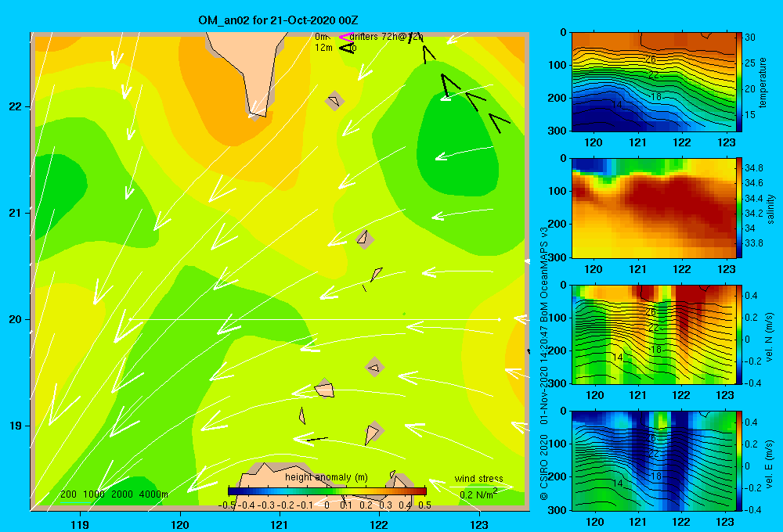Viewport: 783px width, 532px height.
Task: Click the '30' tick on temperature color bar
Action: [x=749, y=38]
